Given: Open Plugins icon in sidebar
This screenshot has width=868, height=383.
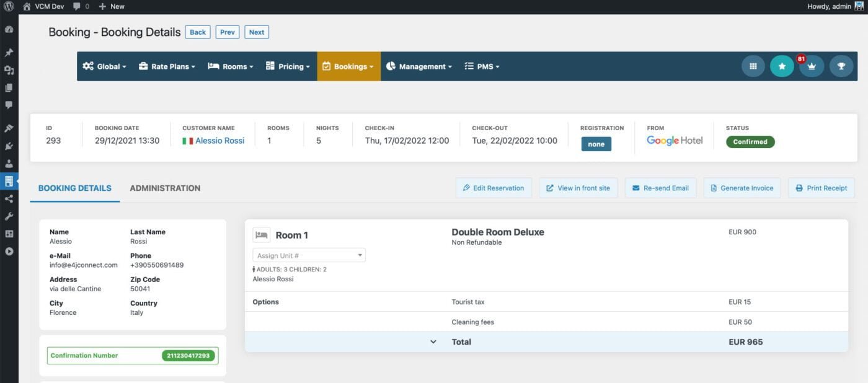Looking at the screenshot, I should 9,146.
